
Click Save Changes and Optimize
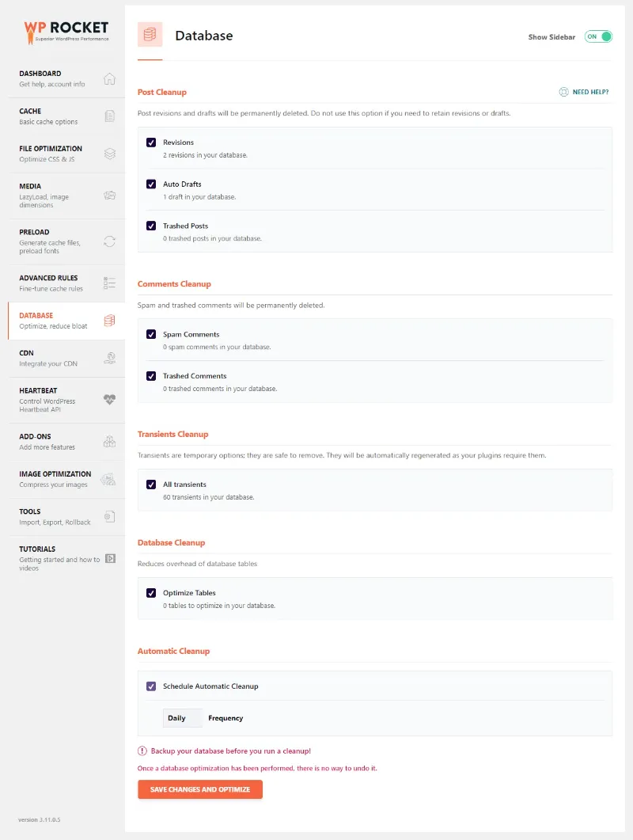(199, 789)
